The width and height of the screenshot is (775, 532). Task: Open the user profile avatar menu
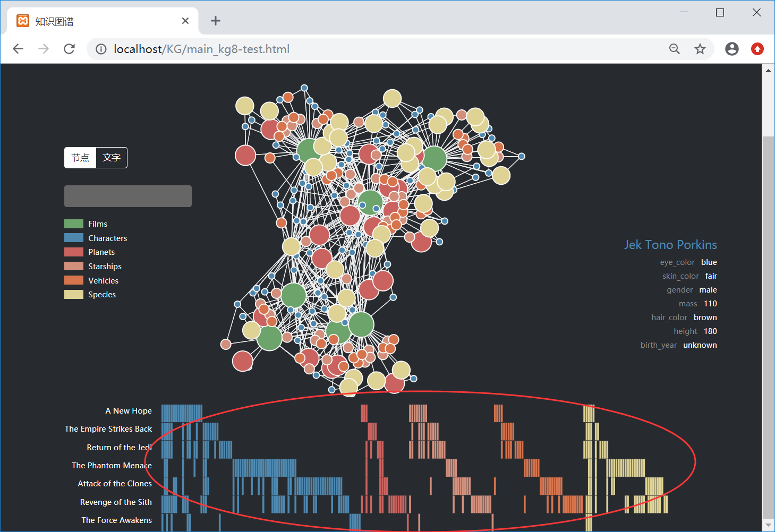coord(732,49)
